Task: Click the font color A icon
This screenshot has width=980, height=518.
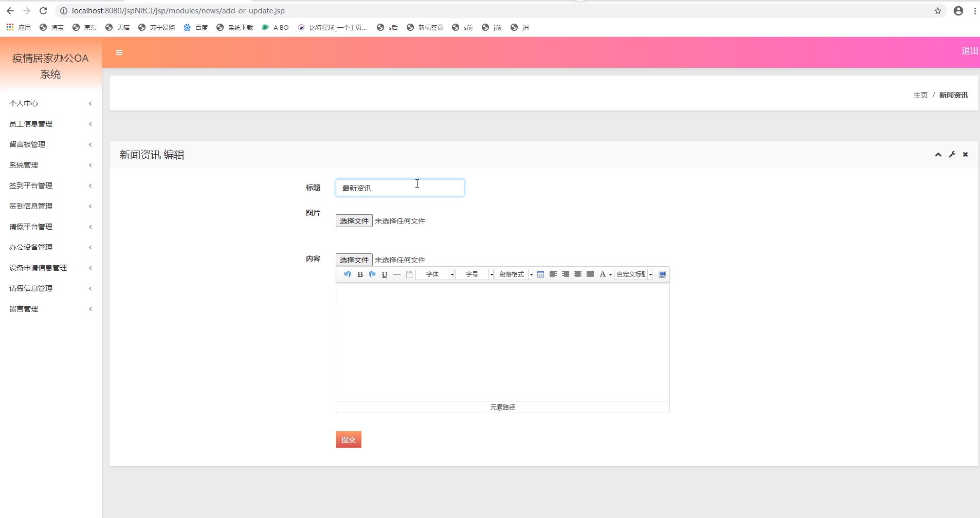Action: pyautogui.click(x=603, y=274)
